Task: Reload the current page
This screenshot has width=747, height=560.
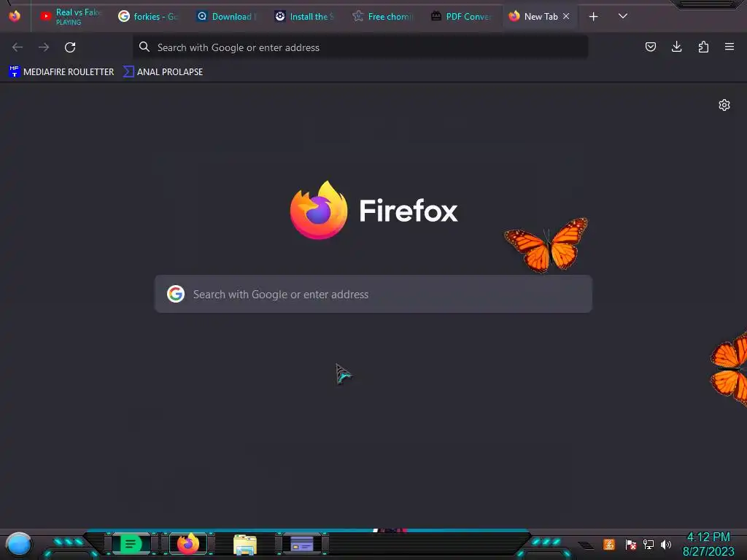Action: [70, 47]
